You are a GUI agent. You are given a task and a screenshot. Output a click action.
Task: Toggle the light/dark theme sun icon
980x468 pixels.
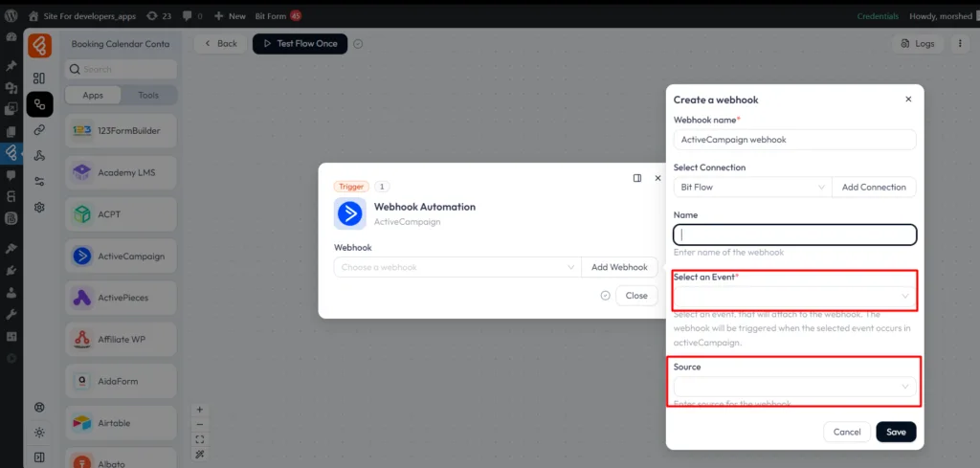point(39,433)
